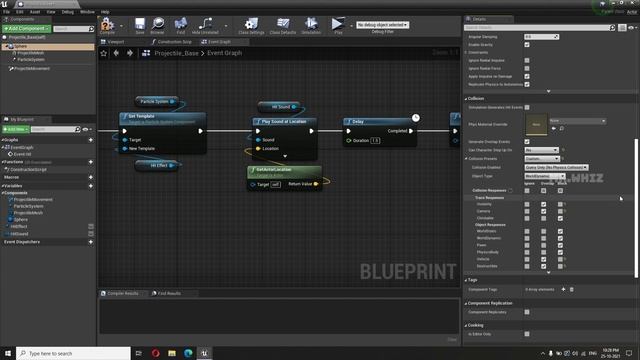The width and height of the screenshot is (640, 360).
Task: Toggle the Ignore Radial Force checkbox
Action: [x=527, y=69]
